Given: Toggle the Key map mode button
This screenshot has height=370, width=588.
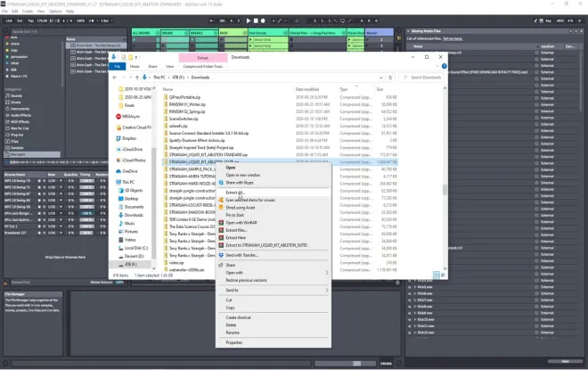Looking at the screenshot, I should pyautogui.click(x=548, y=21).
